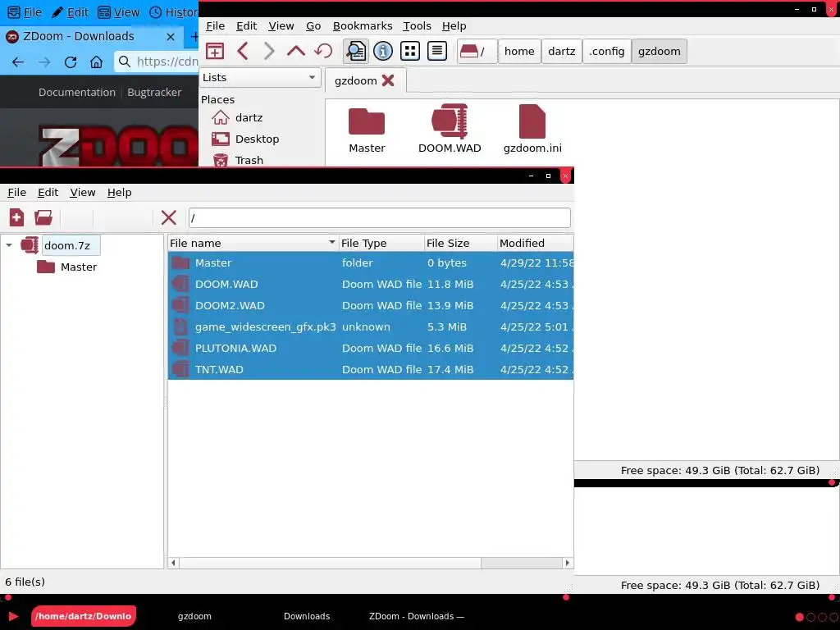Click browser home icon
The height and width of the screenshot is (630, 840).
pos(97,62)
